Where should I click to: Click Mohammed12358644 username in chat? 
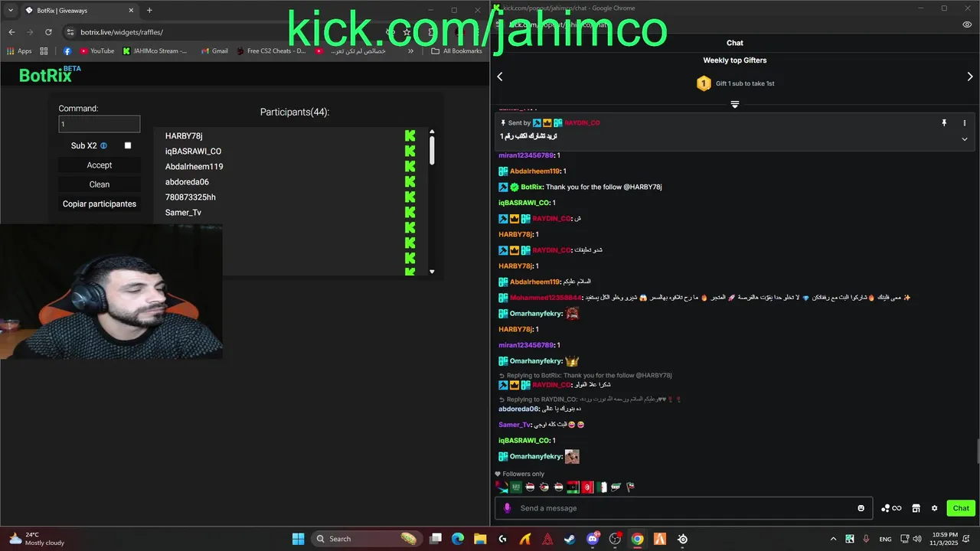coord(546,298)
